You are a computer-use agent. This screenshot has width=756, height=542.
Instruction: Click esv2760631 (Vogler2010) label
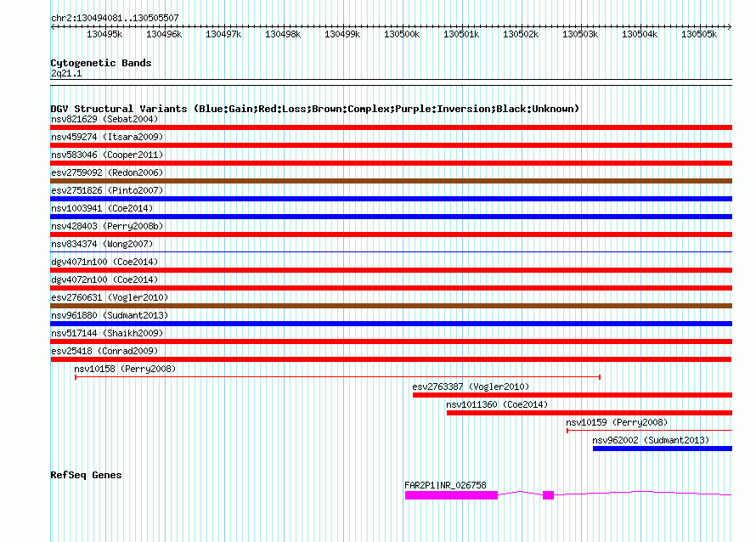coord(110,297)
